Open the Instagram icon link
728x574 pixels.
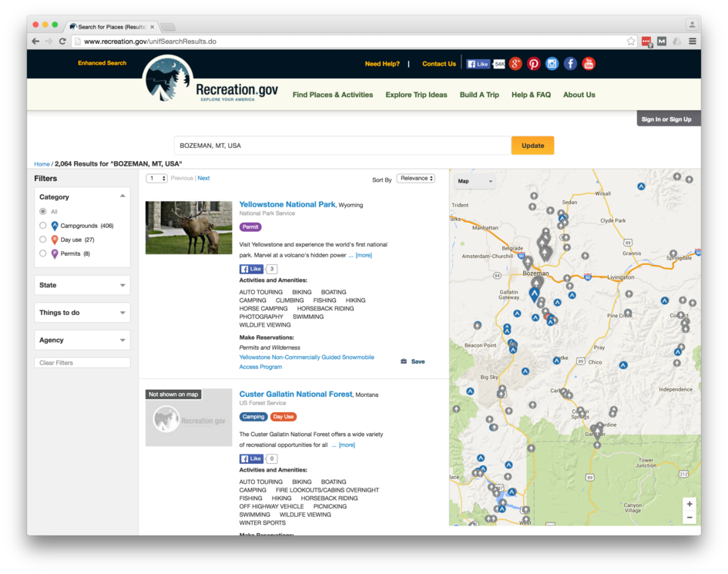pos(552,64)
